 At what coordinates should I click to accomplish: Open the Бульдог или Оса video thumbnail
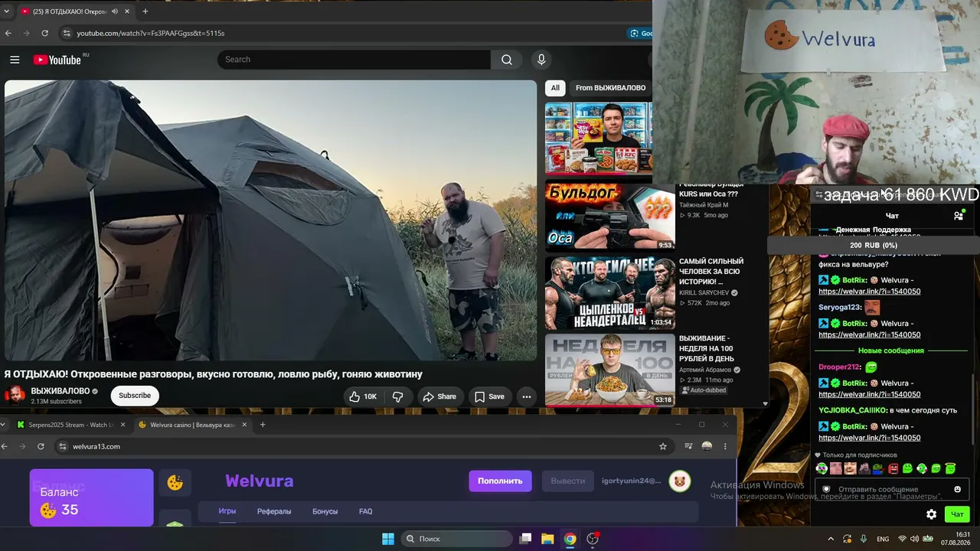click(x=609, y=217)
